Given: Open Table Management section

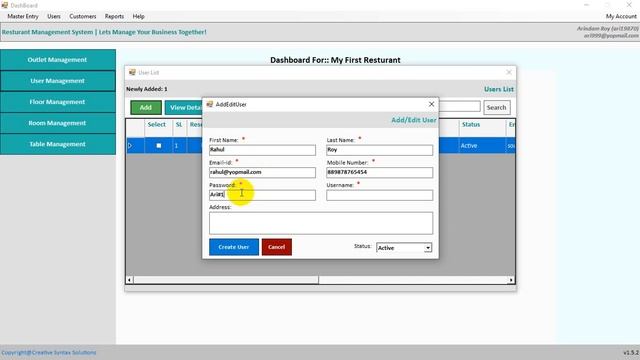Looking at the screenshot, I should tap(58, 144).
